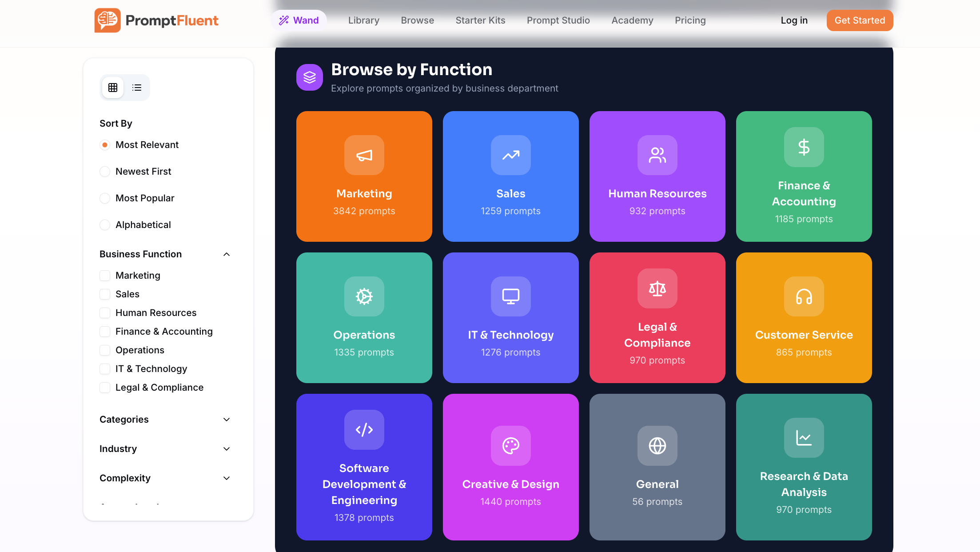Click the megaphone icon on the Marketing card

(x=364, y=155)
